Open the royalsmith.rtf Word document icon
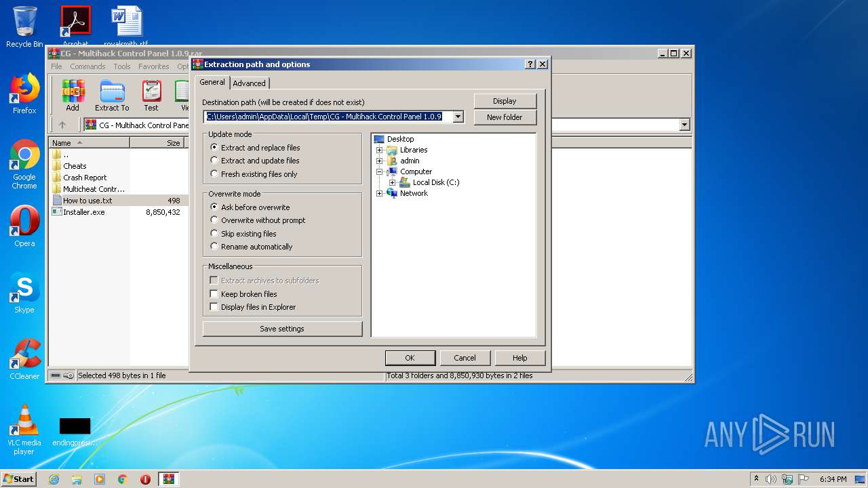This screenshot has width=868, height=488. [x=126, y=26]
